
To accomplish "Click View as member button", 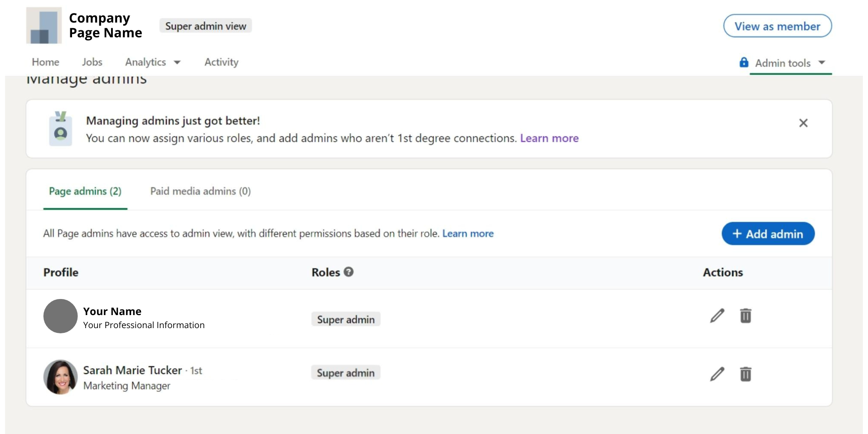I will (777, 26).
